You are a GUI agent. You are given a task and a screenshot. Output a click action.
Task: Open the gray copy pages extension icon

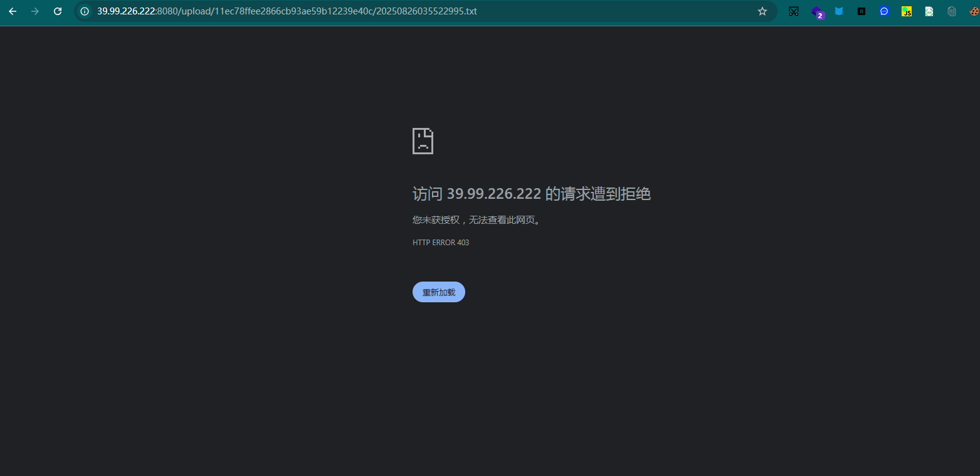pos(952,11)
